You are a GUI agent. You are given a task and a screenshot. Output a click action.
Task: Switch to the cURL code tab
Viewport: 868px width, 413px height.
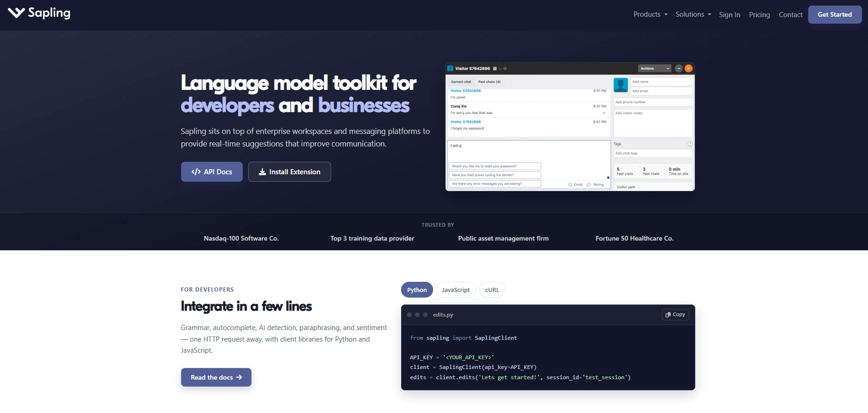pyautogui.click(x=492, y=290)
